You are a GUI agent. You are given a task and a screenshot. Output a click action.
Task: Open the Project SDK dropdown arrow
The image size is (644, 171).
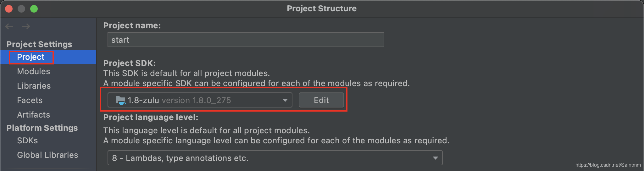coord(285,100)
